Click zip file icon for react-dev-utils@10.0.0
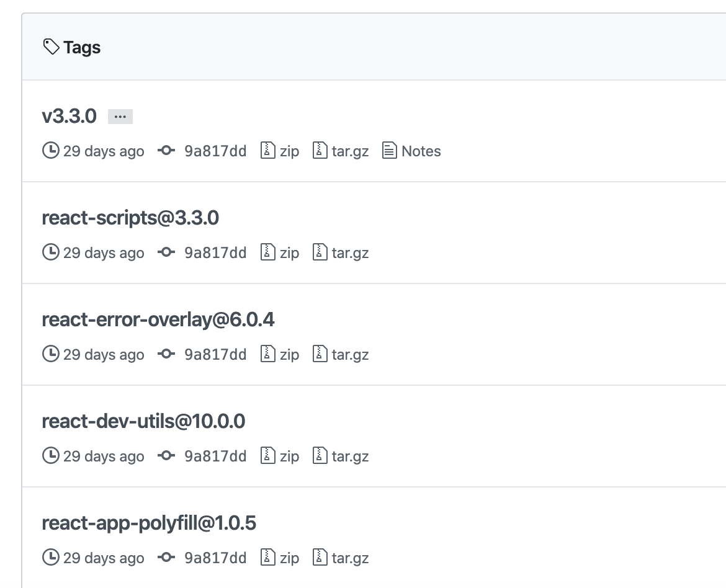 pos(267,456)
